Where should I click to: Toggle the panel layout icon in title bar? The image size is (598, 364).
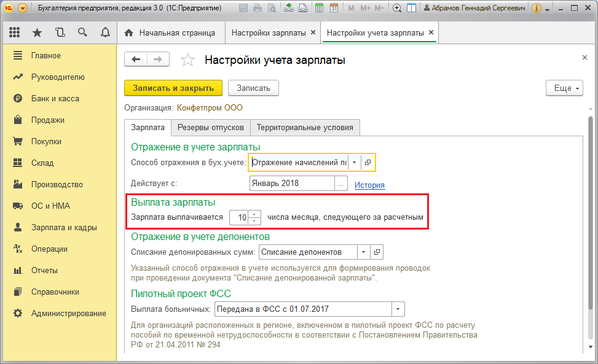pyautogui.click(x=412, y=7)
